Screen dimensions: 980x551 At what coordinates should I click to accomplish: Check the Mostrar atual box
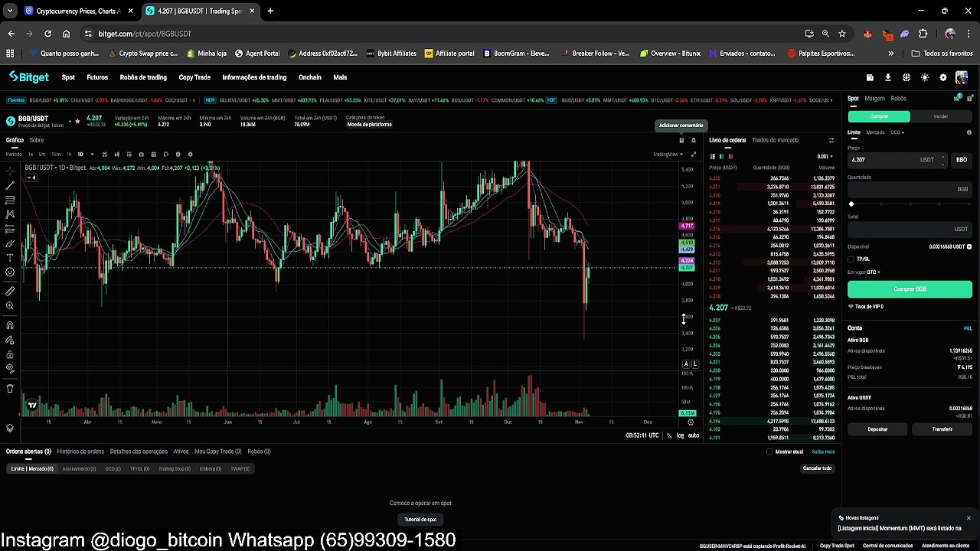tap(769, 452)
